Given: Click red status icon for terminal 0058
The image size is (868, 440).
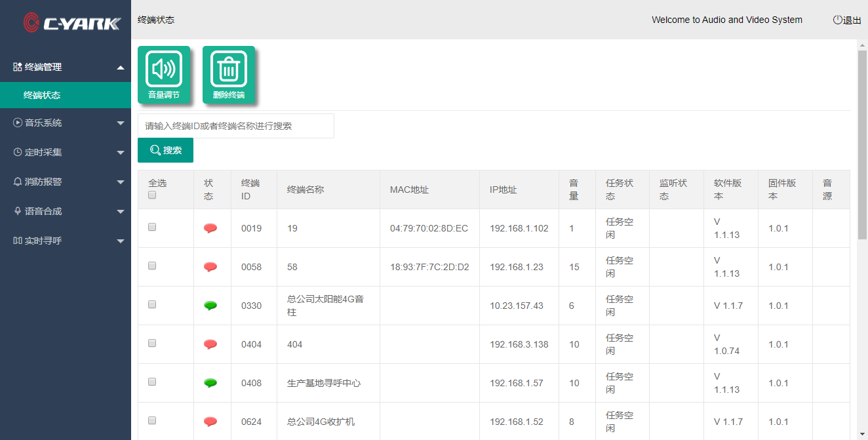Looking at the screenshot, I should [210, 267].
